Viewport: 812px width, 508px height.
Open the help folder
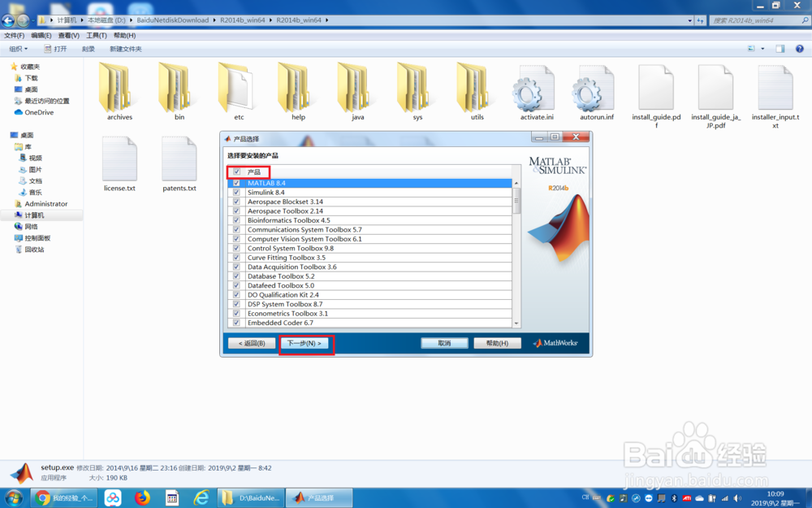tap(298, 92)
